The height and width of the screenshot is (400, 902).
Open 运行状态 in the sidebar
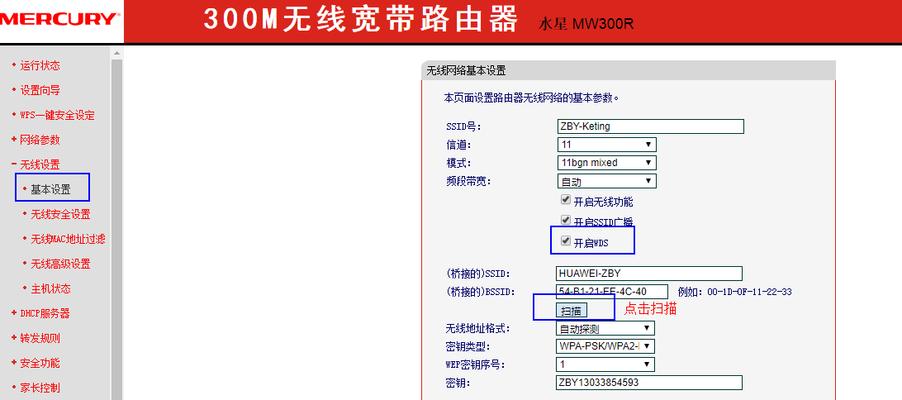40,66
